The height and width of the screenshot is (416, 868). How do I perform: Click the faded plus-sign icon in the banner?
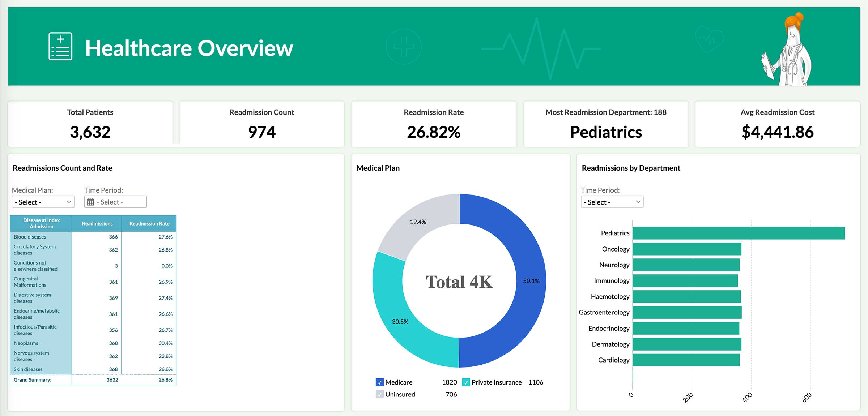click(x=404, y=46)
